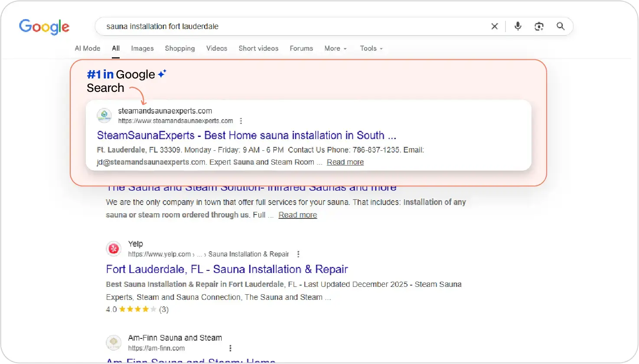Screen dimensions: 639x364
Task: Activate voice search with the microphone icon
Action: point(518,26)
